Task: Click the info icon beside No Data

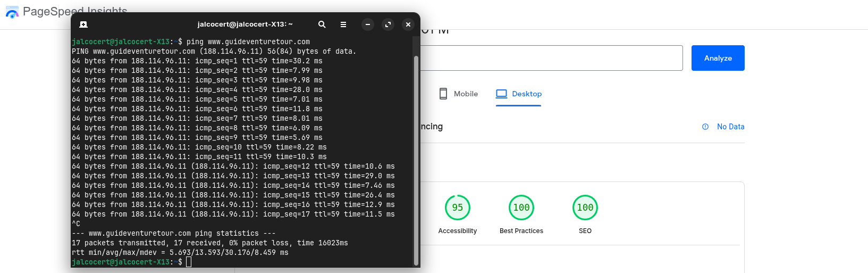Action: click(705, 127)
